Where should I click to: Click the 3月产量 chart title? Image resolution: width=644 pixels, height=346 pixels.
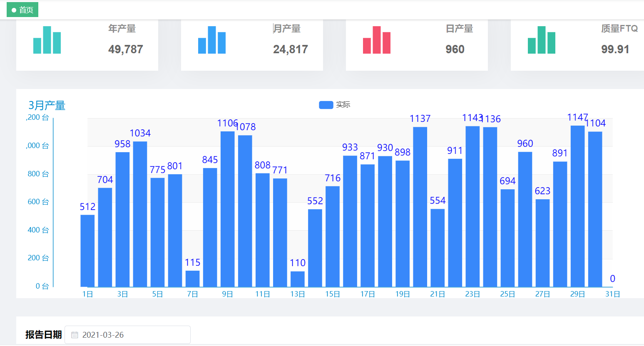[47, 106]
